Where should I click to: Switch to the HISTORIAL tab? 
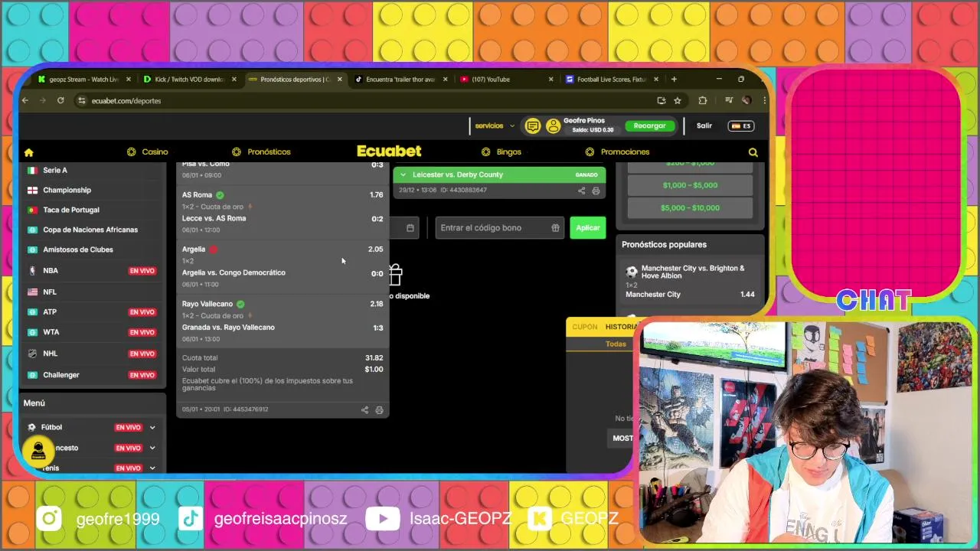[621, 327]
